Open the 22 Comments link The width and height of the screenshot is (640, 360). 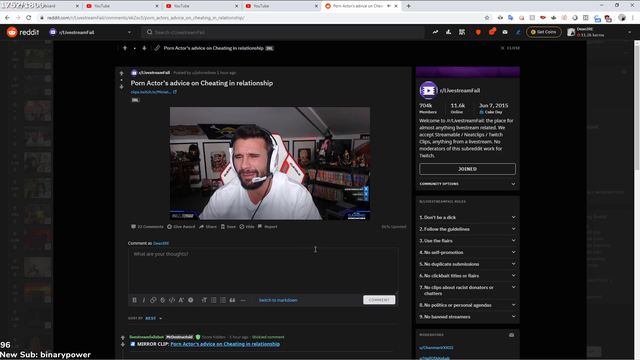tap(147, 227)
